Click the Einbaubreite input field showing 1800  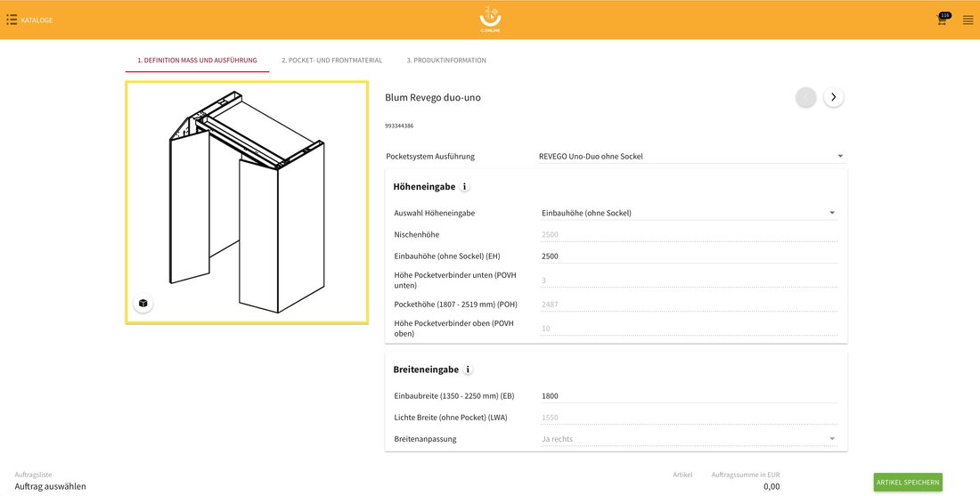tap(689, 396)
